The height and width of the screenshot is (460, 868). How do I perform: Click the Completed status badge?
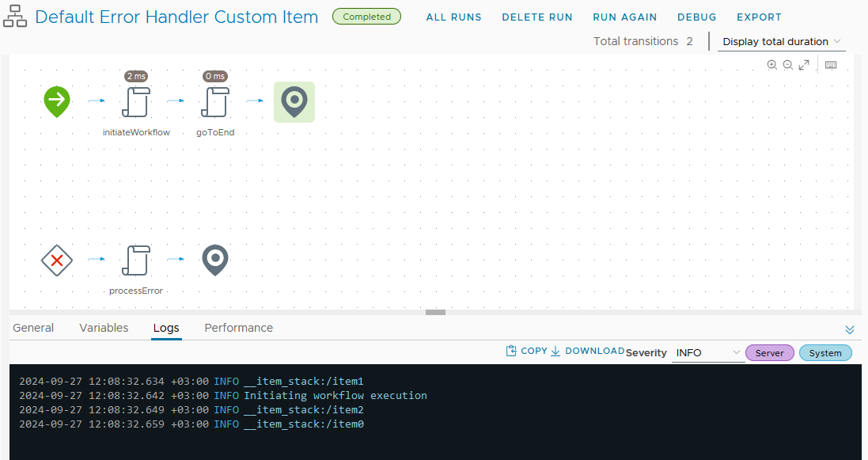click(x=366, y=17)
